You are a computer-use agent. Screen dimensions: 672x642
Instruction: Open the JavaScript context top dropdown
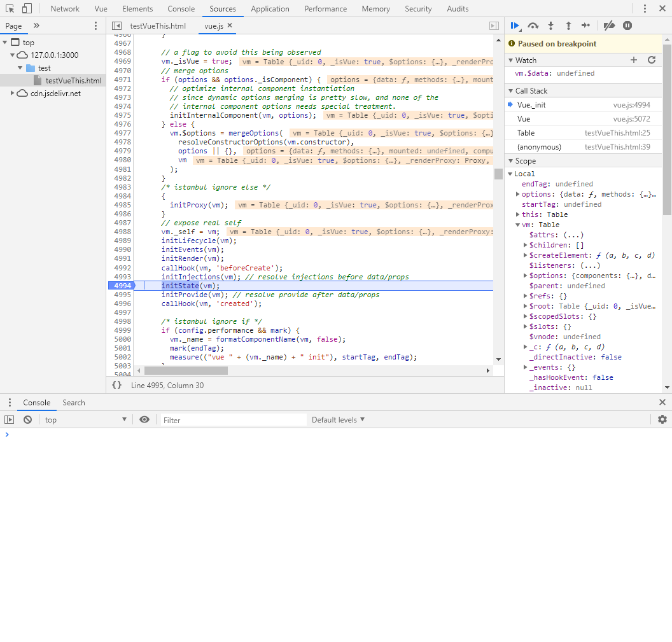pos(86,419)
